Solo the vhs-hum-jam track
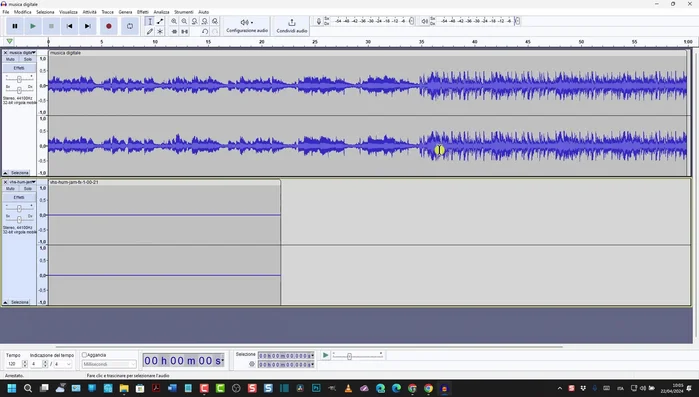 [28, 188]
